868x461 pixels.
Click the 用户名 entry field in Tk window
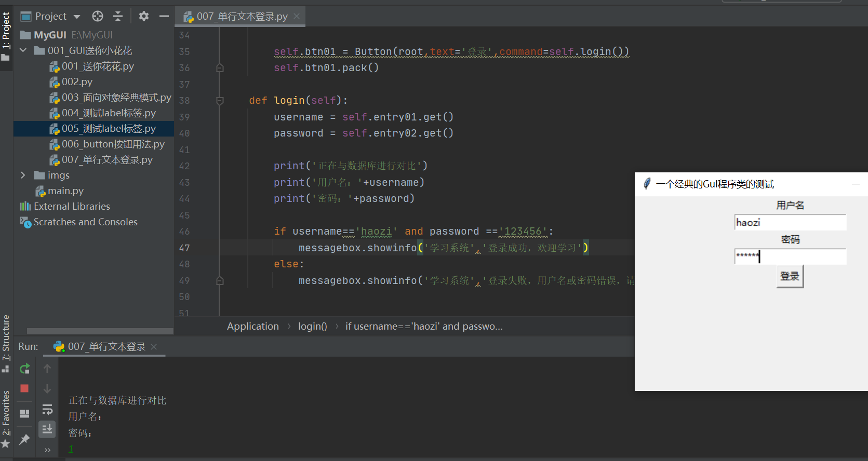[790, 222]
